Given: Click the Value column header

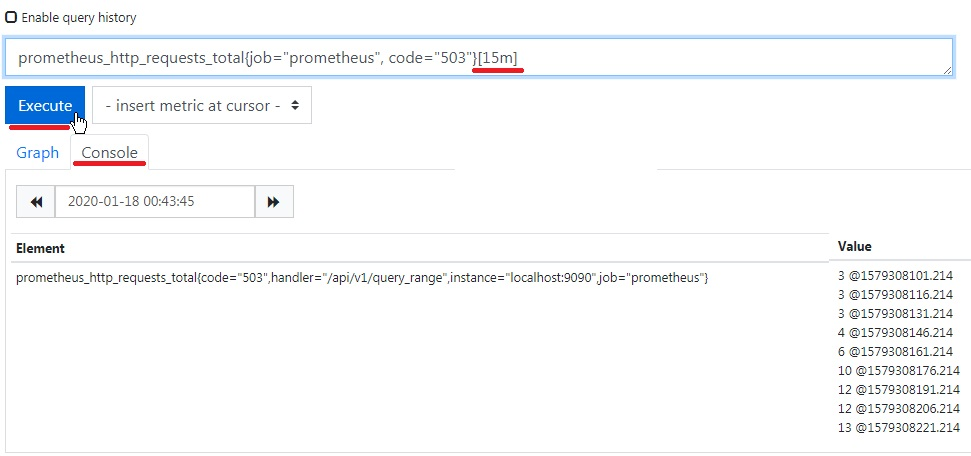Looking at the screenshot, I should click(x=855, y=247).
